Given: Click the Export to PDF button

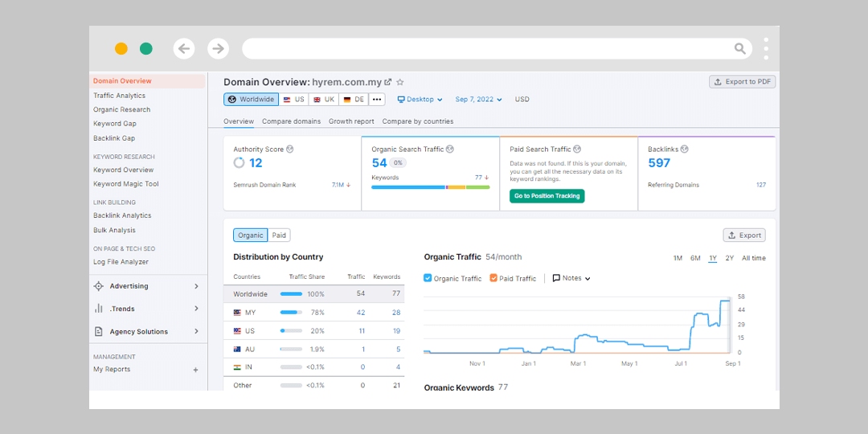Looking at the screenshot, I should 742,82.
